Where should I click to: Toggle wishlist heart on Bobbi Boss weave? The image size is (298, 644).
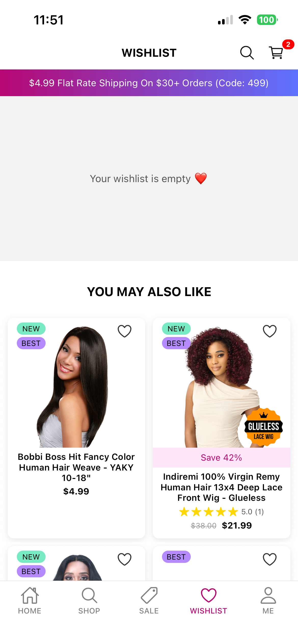click(x=125, y=331)
